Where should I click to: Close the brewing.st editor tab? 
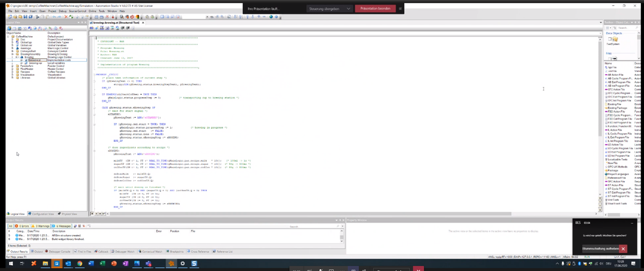(x=143, y=23)
